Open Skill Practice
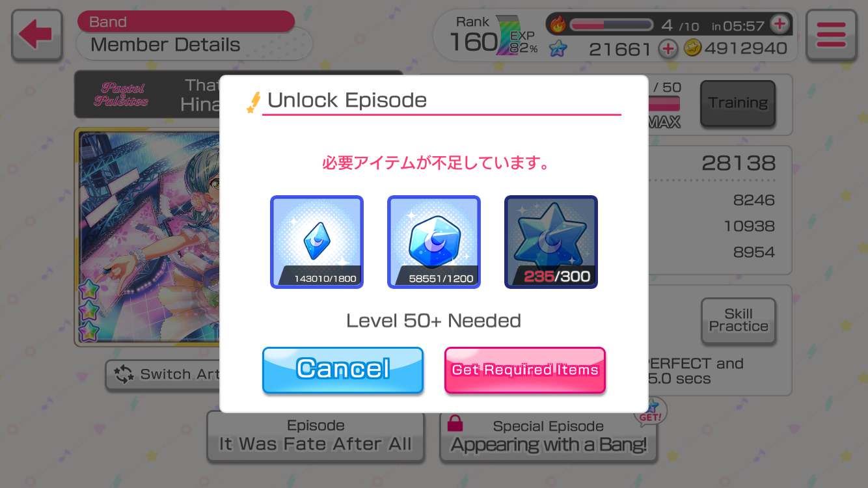 pos(739,320)
